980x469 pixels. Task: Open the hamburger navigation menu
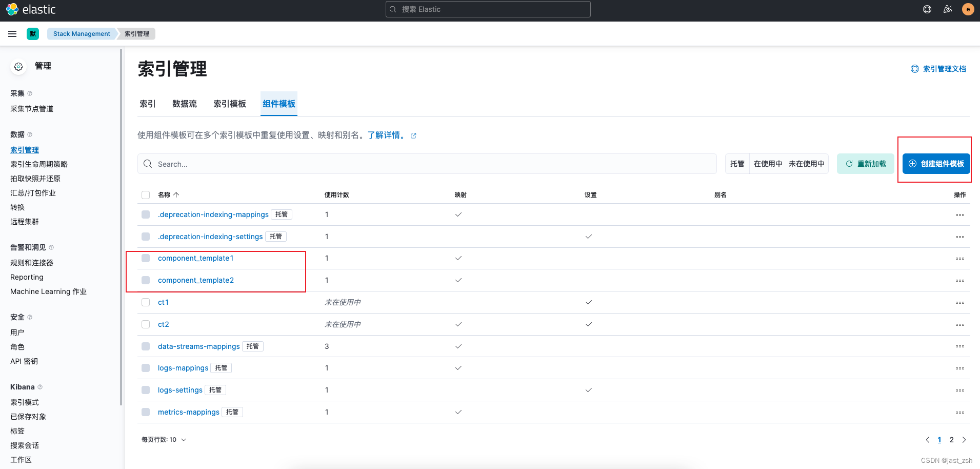12,34
